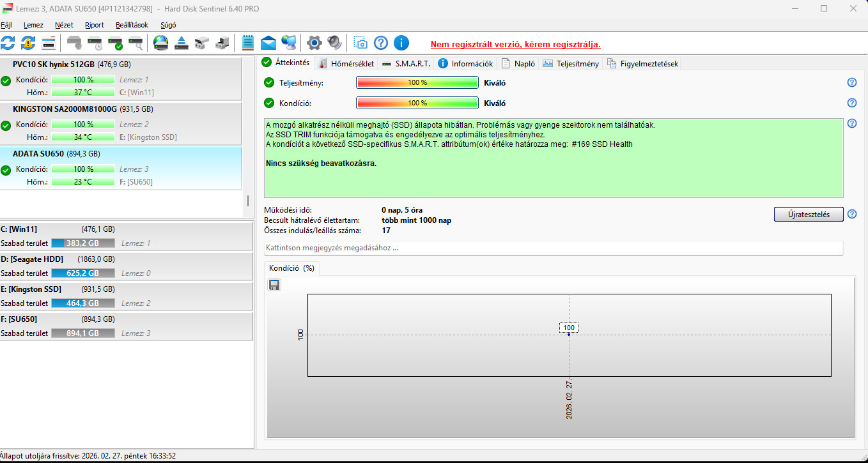Open the Súgó menu
Screen dimensions: 868x463
168,25
